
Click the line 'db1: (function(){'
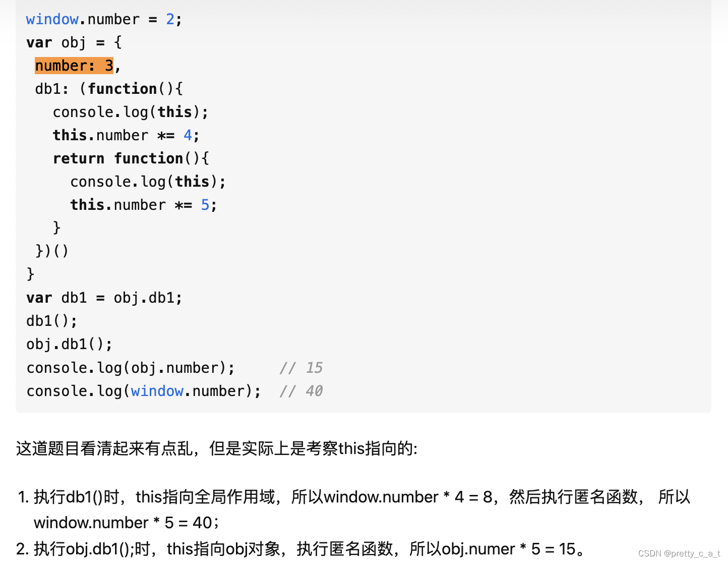coord(109,89)
